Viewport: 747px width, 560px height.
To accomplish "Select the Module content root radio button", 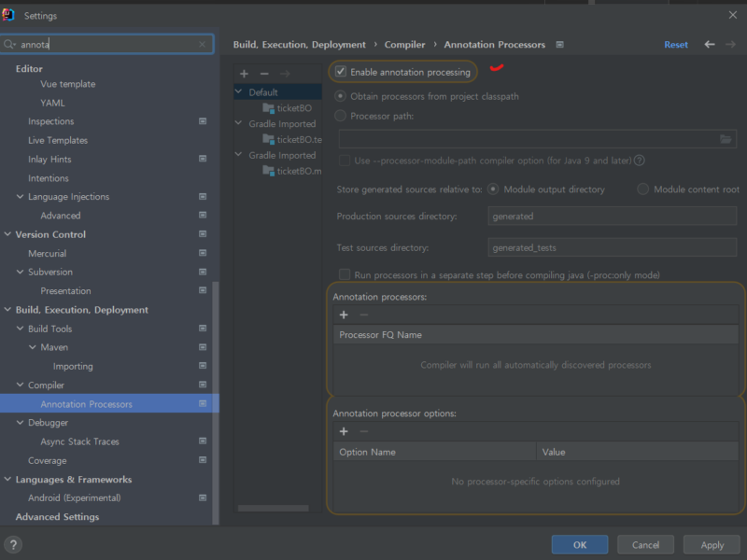I will point(644,188).
